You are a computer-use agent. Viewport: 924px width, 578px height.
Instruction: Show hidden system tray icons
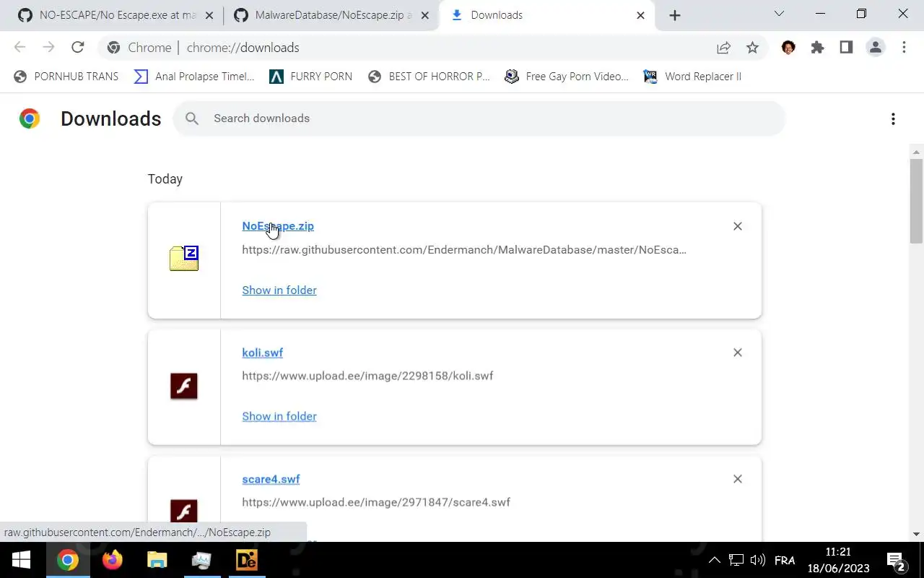714,560
